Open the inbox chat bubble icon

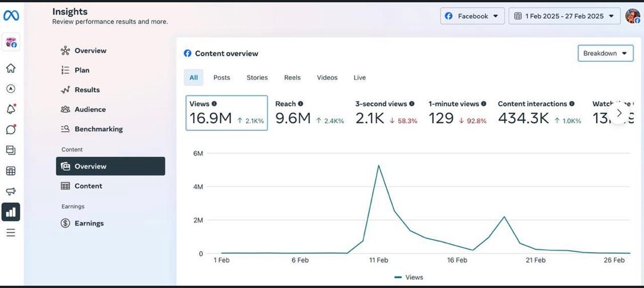(11, 129)
